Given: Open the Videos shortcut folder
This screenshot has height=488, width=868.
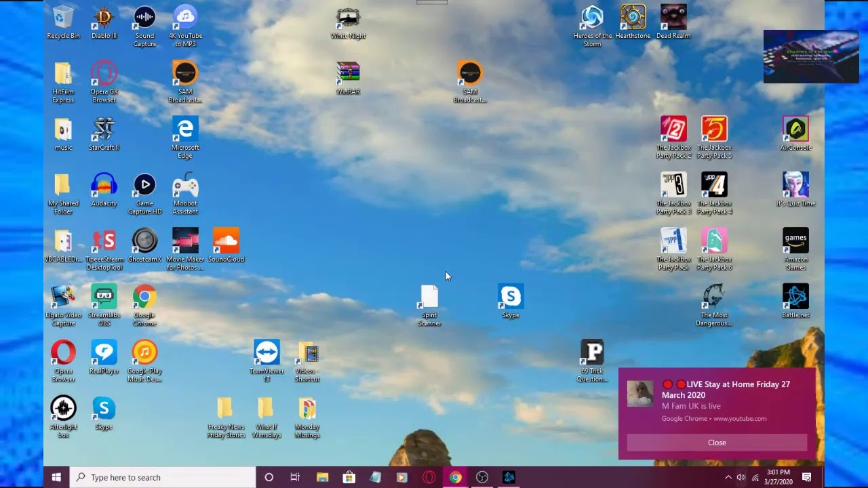Looking at the screenshot, I should (307, 362).
